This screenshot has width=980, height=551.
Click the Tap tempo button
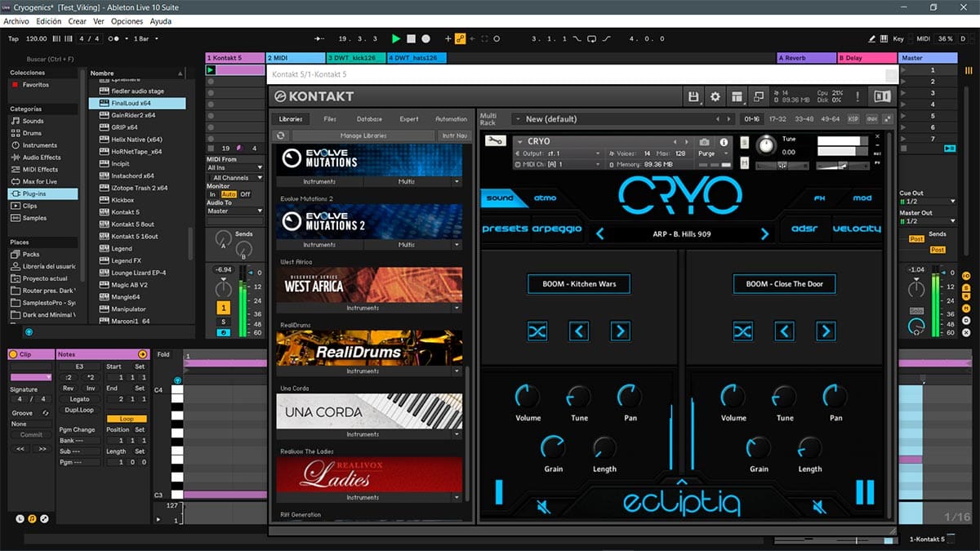(x=13, y=38)
